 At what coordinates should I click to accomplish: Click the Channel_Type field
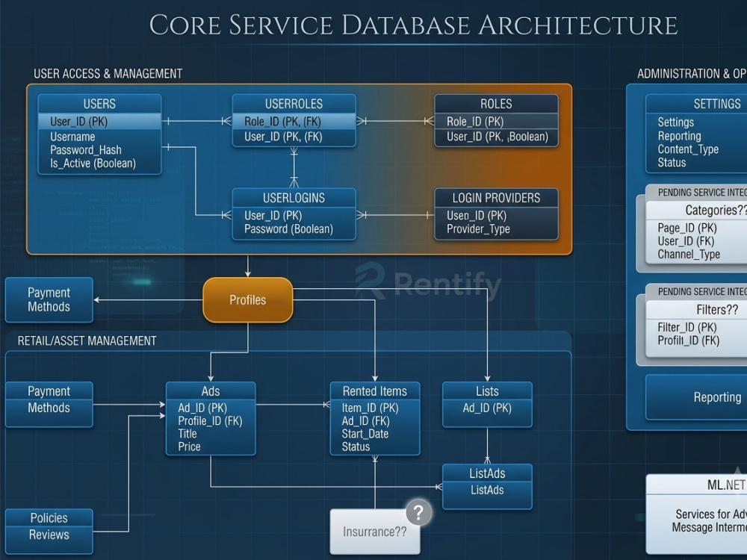(689, 255)
